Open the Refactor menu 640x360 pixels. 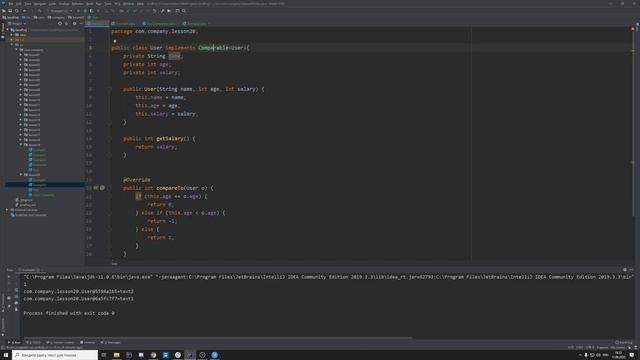(78, 4)
